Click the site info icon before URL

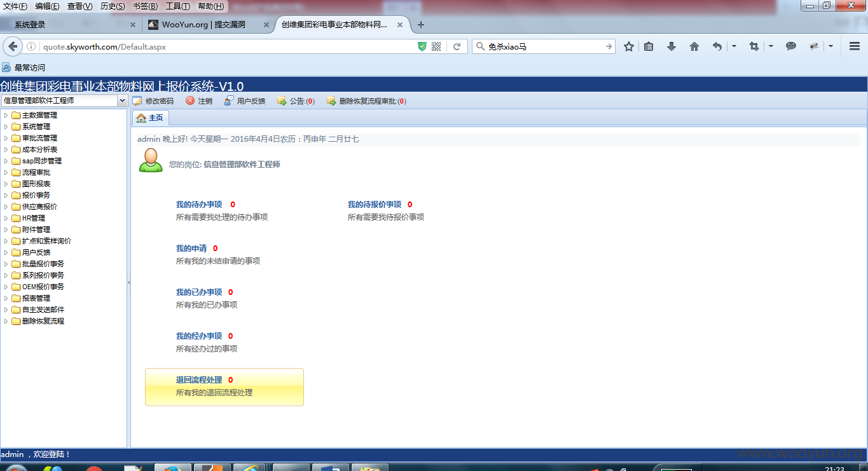tap(31, 46)
